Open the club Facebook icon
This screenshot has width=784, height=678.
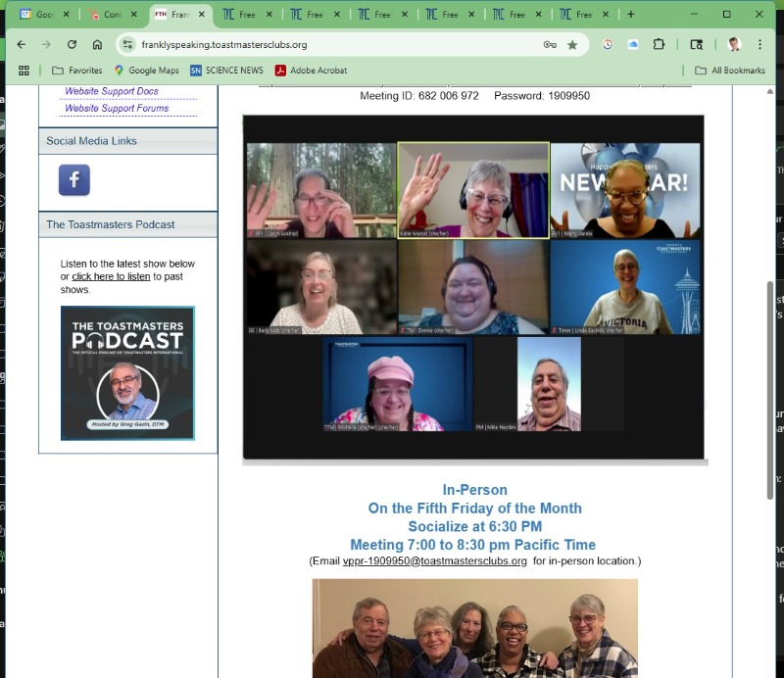pyautogui.click(x=74, y=179)
